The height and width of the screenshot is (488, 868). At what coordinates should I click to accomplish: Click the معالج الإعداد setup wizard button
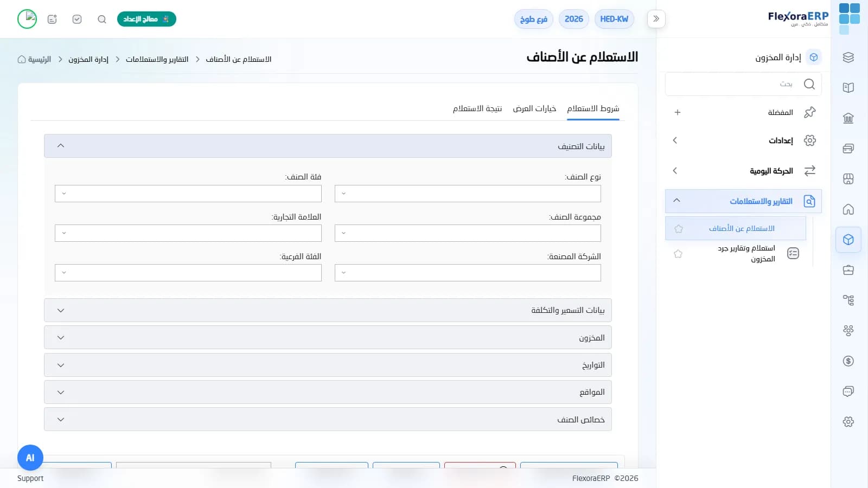click(146, 19)
